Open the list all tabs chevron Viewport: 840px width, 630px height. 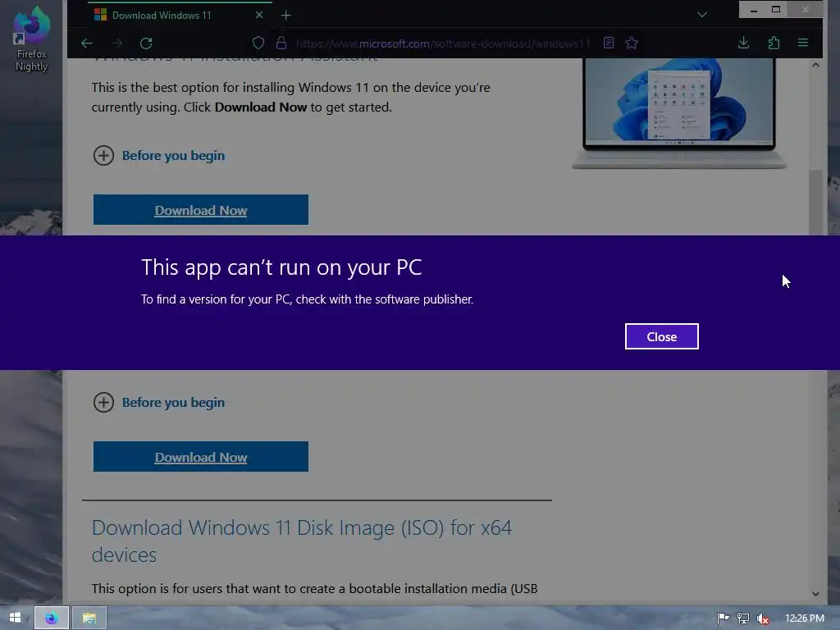[702, 15]
